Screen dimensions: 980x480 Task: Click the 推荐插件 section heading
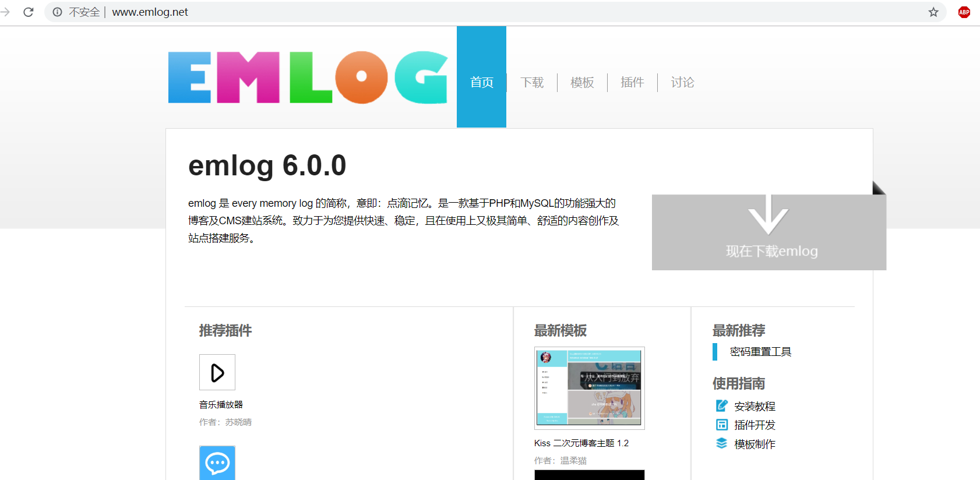(225, 331)
